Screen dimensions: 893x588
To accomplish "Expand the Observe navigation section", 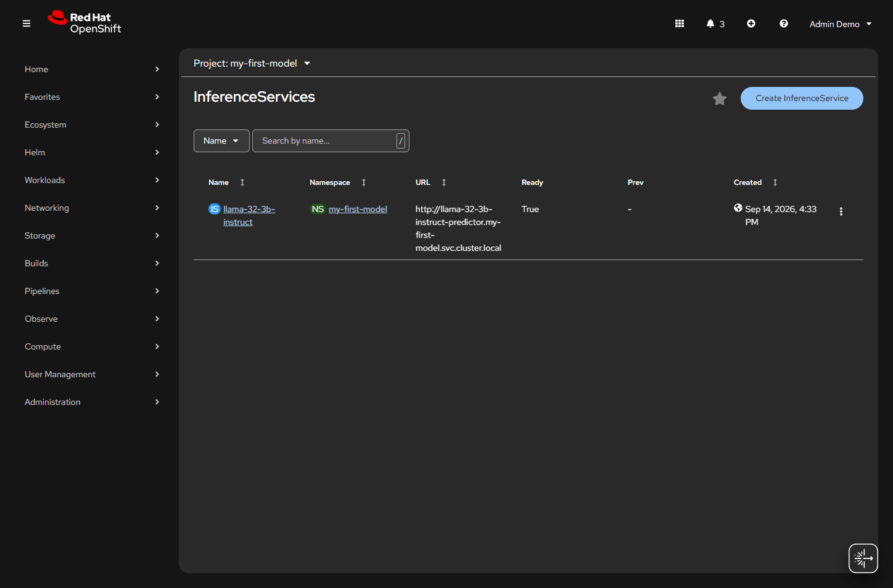I will coord(92,319).
